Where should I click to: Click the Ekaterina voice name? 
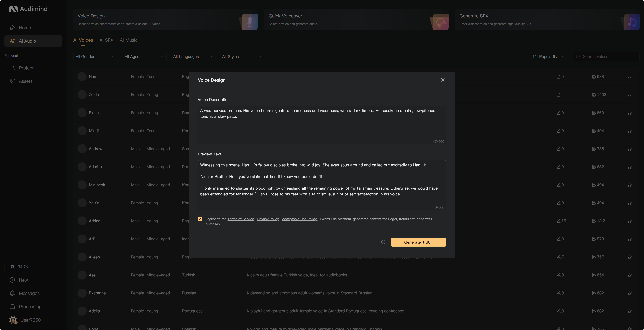pos(97,293)
